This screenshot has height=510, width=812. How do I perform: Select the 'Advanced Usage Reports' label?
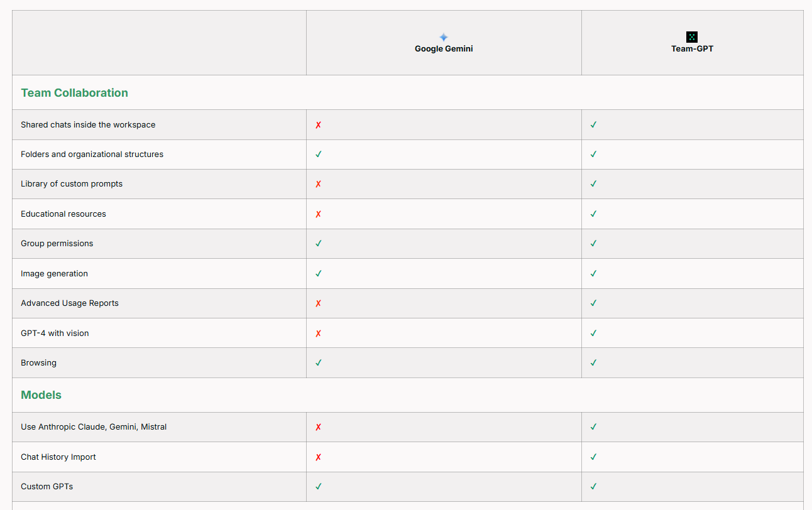(x=70, y=303)
